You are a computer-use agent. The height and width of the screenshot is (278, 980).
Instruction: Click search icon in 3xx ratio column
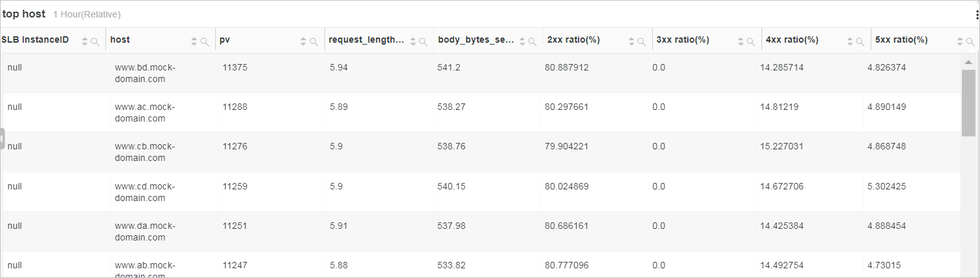click(x=751, y=42)
